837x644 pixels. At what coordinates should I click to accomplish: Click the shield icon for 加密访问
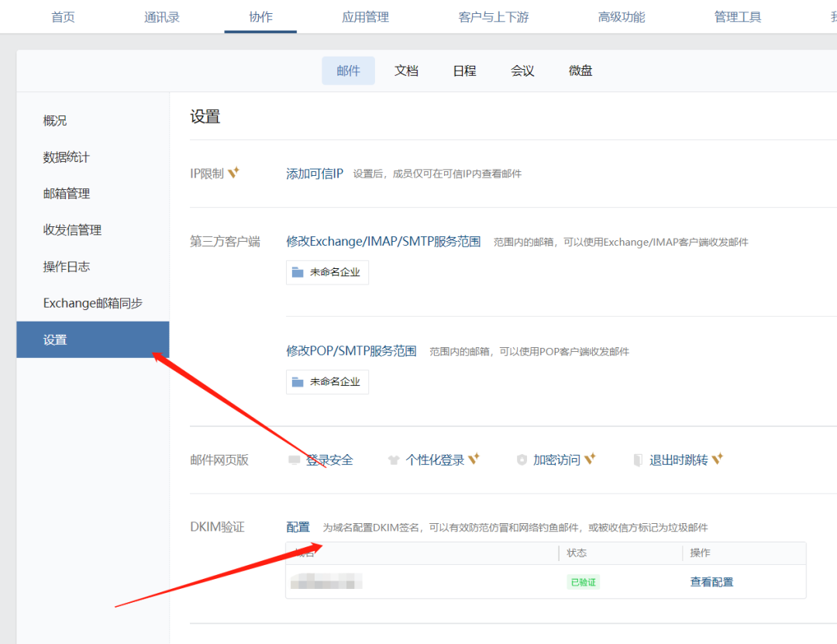(x=522, y=460)
